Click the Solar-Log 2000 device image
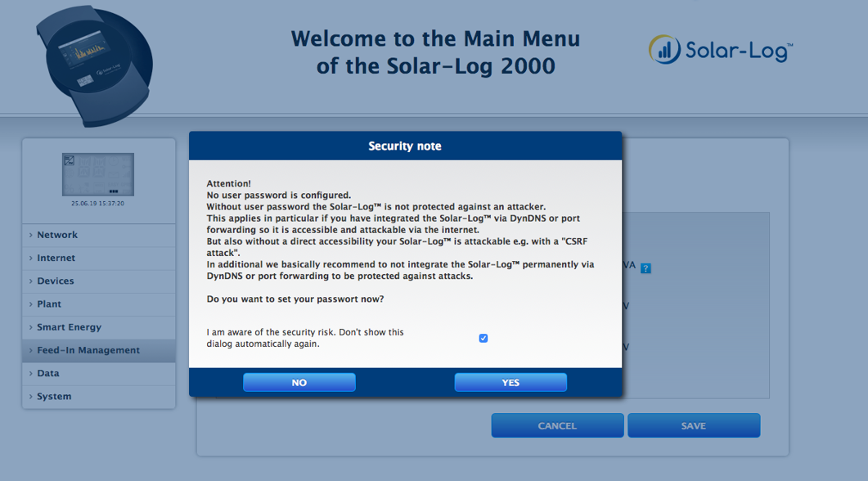 coord(94,65)
